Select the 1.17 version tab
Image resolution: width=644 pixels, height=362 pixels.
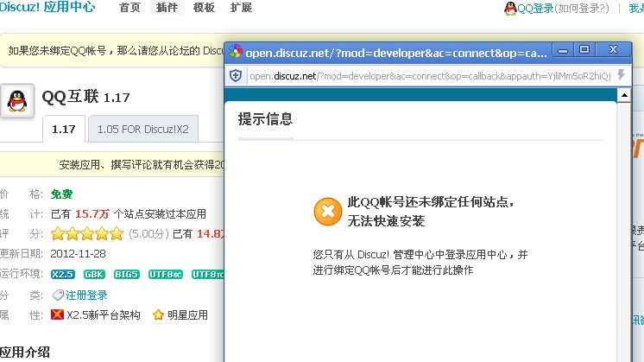pyautogui.click(x=64, y=129)
